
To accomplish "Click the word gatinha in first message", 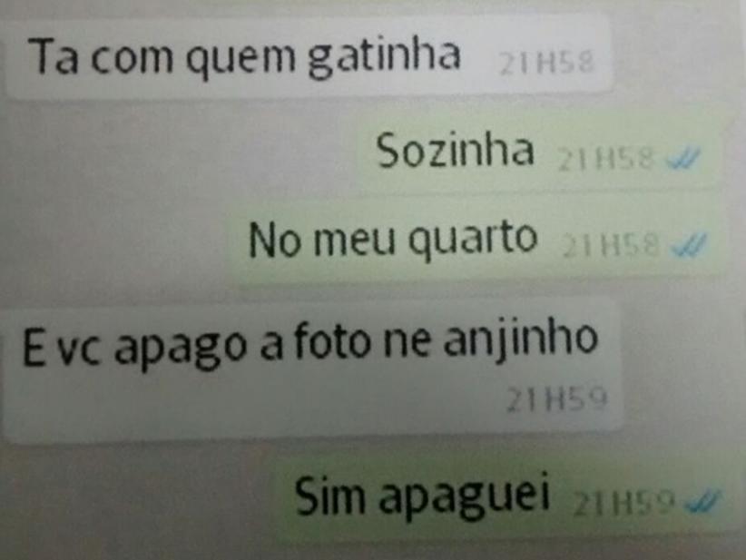I will [x=385, y=56].
